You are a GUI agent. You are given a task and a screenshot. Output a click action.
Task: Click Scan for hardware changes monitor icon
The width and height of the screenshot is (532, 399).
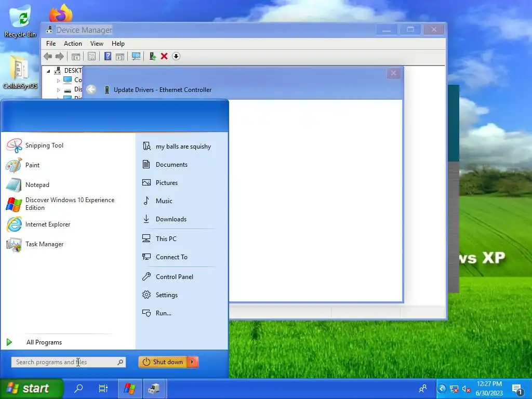[136, 56]
